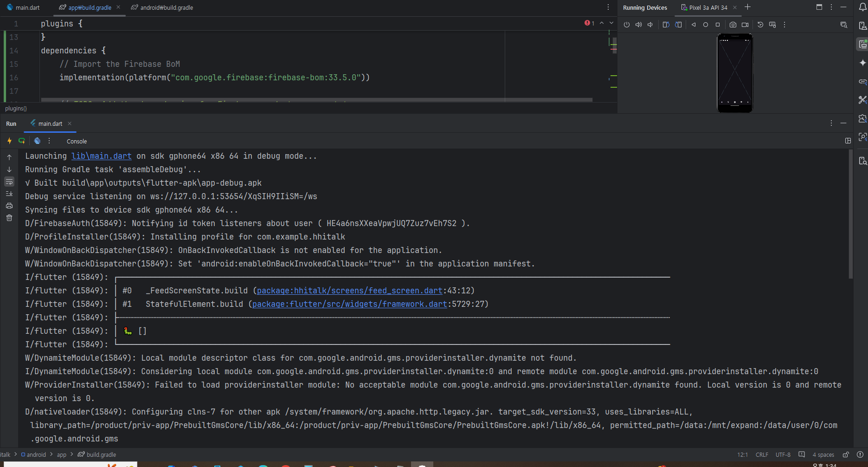Open Running Devices sidebar icon
Screen dimensions: 868x467
[x=862, y=44]
